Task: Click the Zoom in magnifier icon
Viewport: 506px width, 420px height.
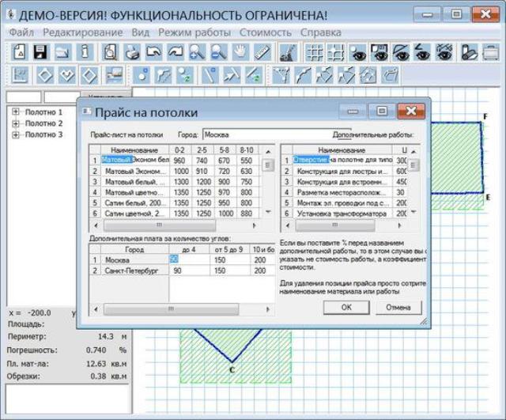Action: coord(197,52)
